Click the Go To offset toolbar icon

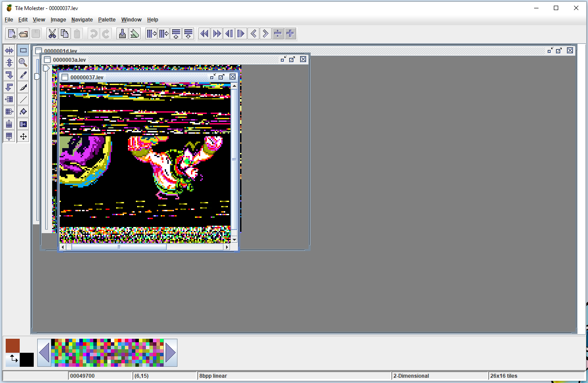pos(123,34)
